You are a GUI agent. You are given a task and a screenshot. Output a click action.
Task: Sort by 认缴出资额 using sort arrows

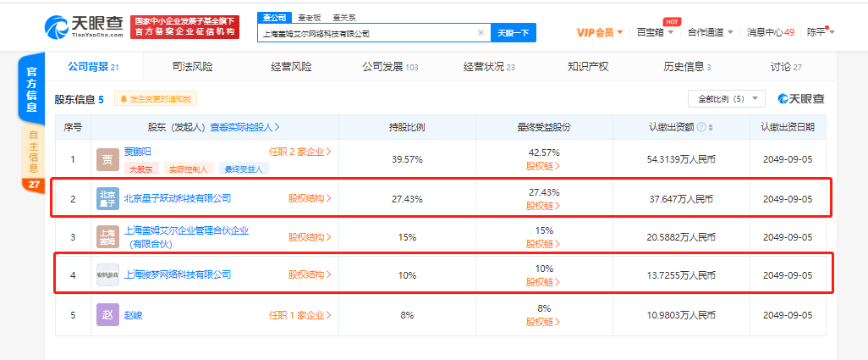(711, 127)
